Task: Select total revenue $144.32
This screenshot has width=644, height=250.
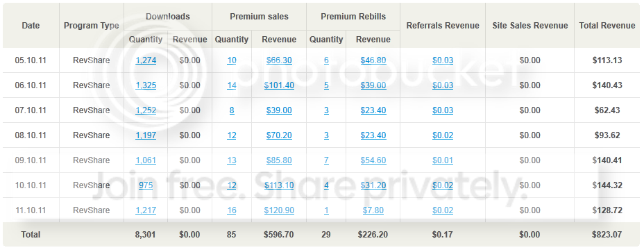Action: click(x=607, y=185)
